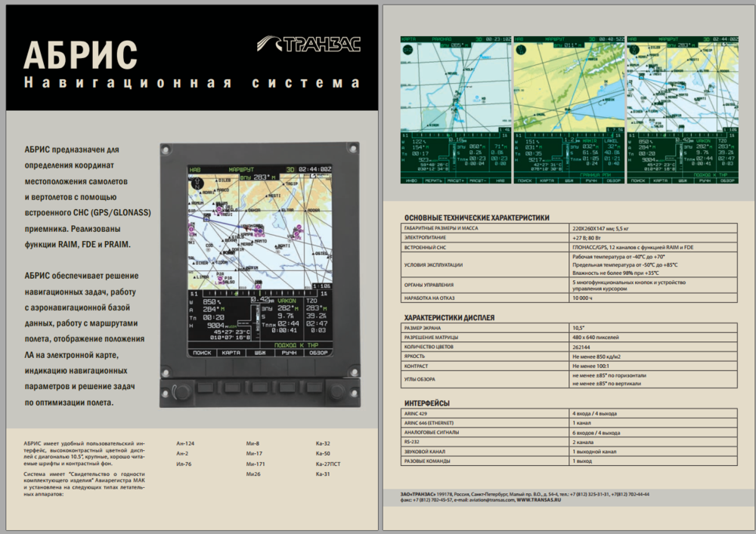
Task: Click the +27 В; 80 Вт value
Action: point(587,238)
